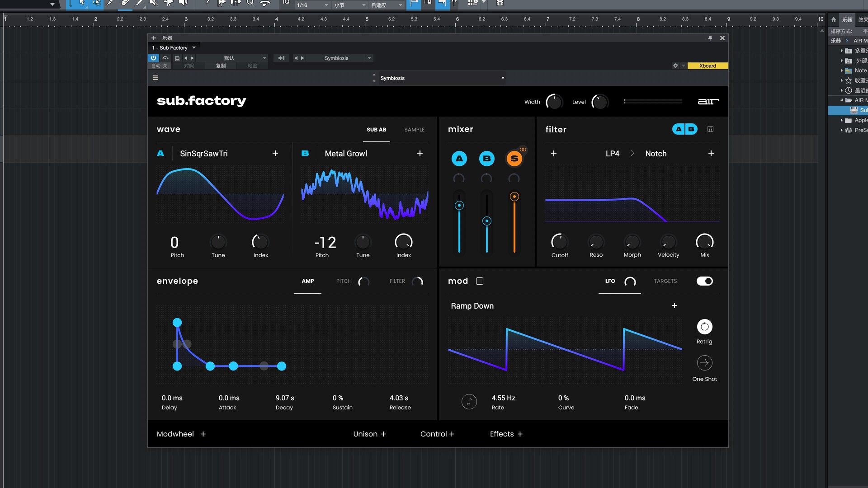Select oscillator A in the mixer
The width and height of the screenshot is (868, 488).
(x=459, y=159)
